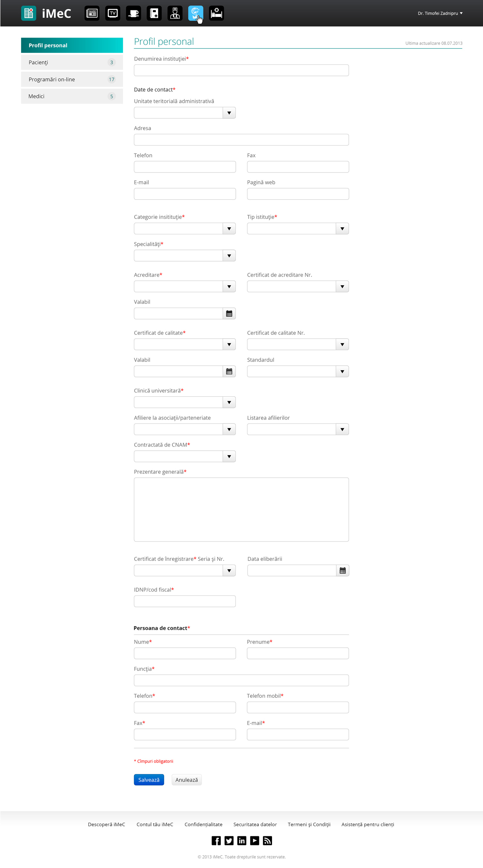Viewport: 483px width, 868px height.
Task: Expand the Unitate teritorială administrativă dropdown
Action: pyautogui.click(x=229, y=113)
